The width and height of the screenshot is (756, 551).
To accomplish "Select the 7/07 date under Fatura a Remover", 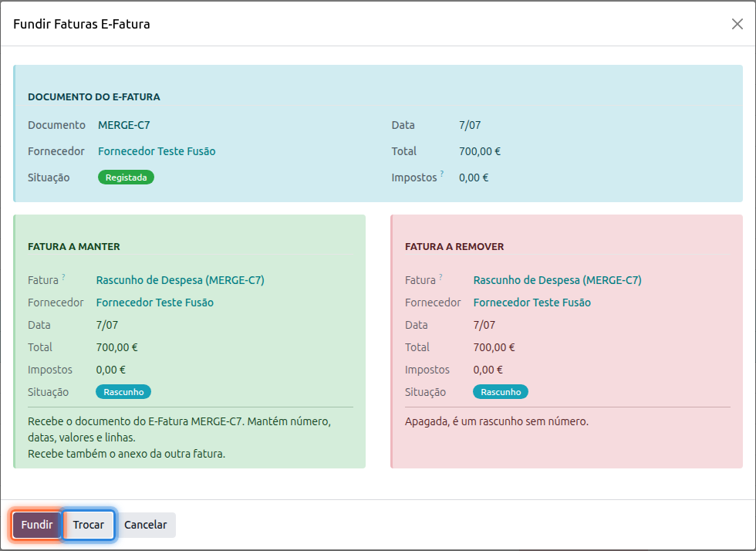I will pos(484,325).
